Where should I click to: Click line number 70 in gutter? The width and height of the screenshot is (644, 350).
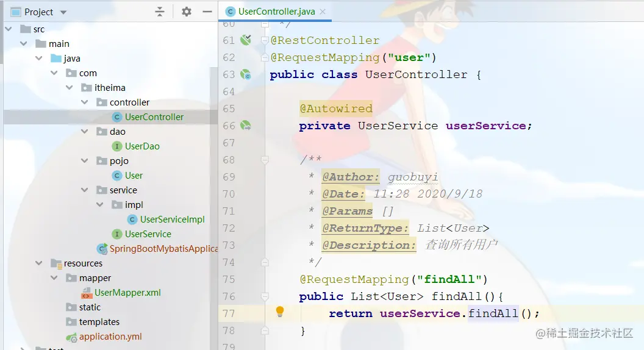(229, 194)
